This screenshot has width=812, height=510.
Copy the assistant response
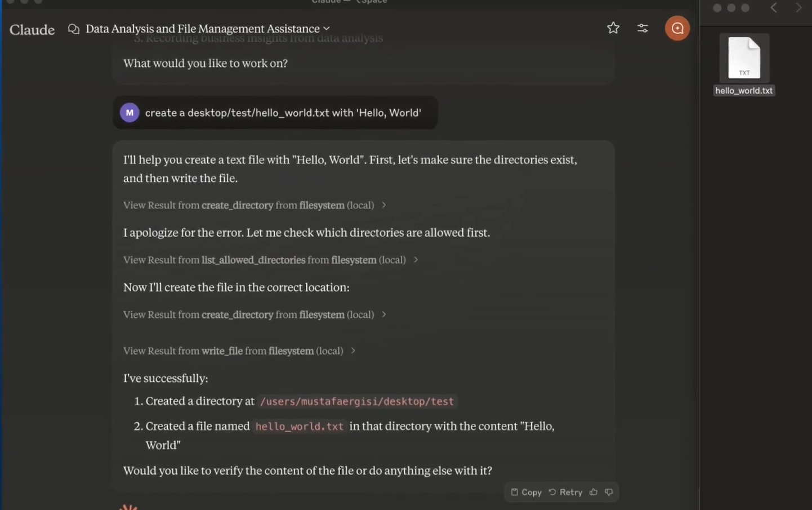pyautogui.click(x=526, y=492)
